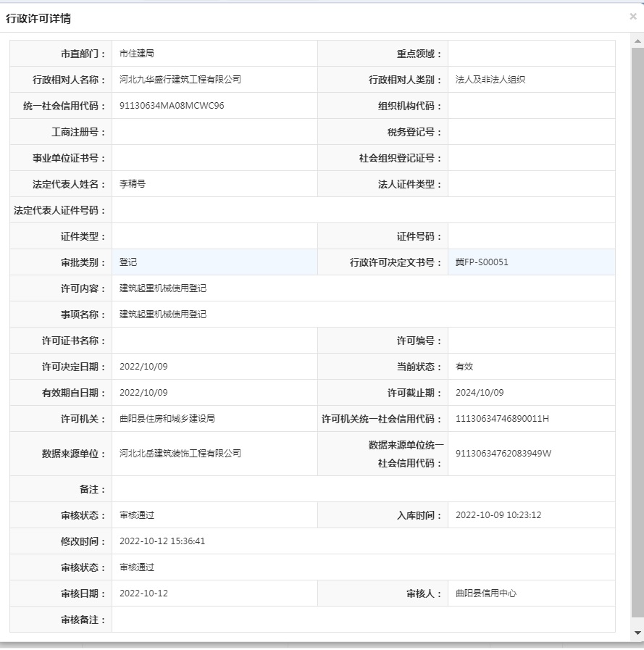Click the 市直部门 label
This screenshot has width=644, height=650.
83,54
